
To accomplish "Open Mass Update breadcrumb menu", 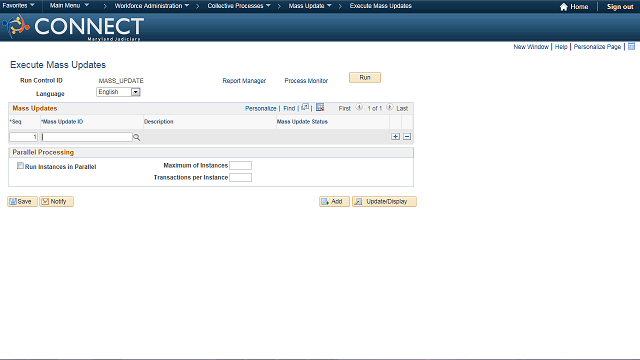I will [x=310, y=6].
